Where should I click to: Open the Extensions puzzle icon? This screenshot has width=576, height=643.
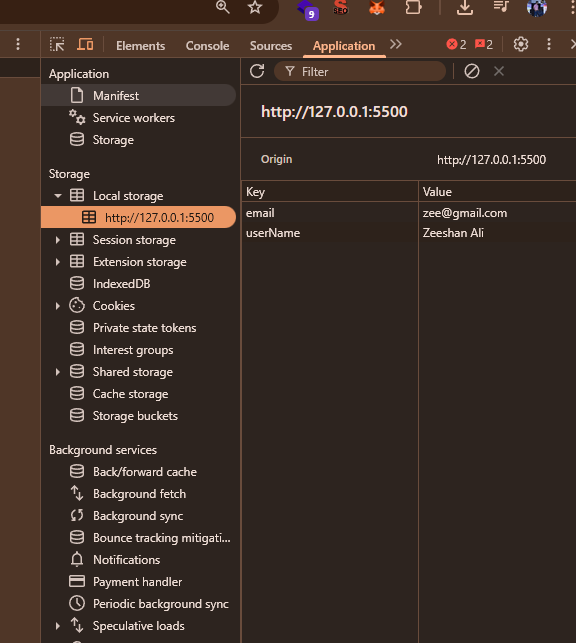pyautogui.click(x=413, y=7)
